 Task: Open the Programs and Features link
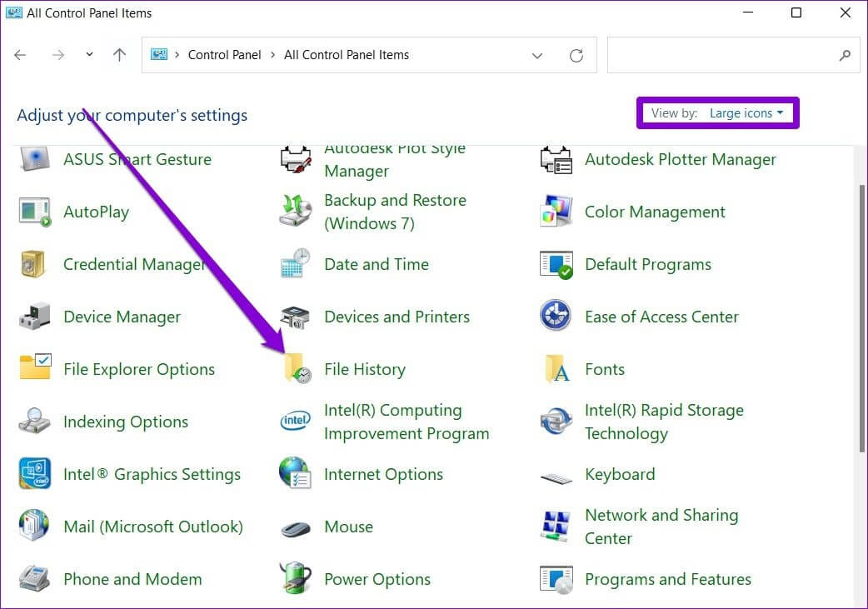point(668,579)
